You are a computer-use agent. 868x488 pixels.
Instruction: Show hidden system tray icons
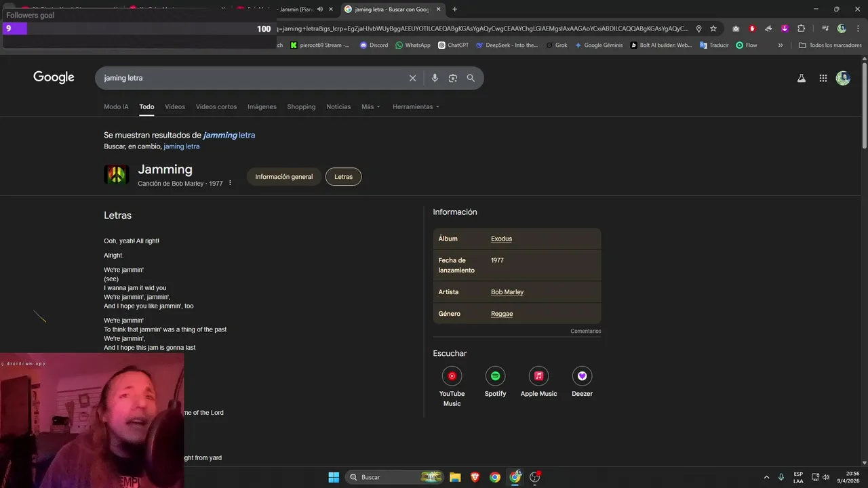tap(766, 477)
